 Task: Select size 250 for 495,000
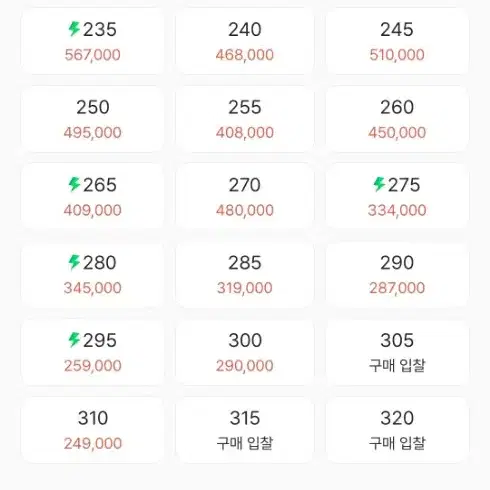93,119
